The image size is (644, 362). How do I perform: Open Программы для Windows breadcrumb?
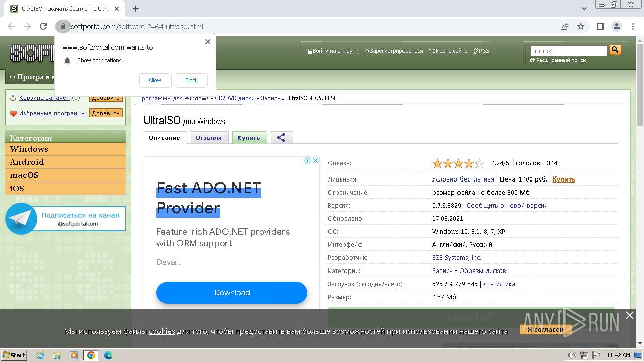[x=173, y=98]
